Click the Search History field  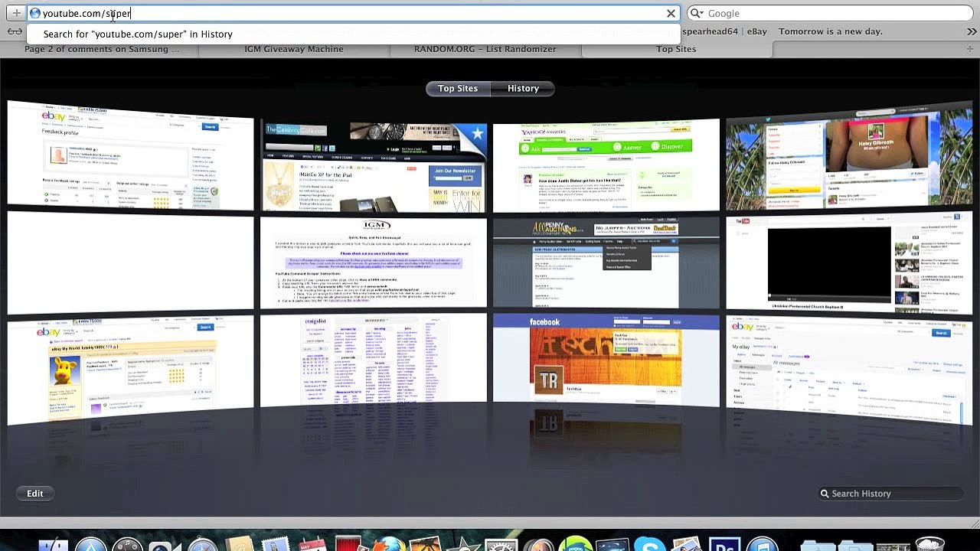(890, 494)
